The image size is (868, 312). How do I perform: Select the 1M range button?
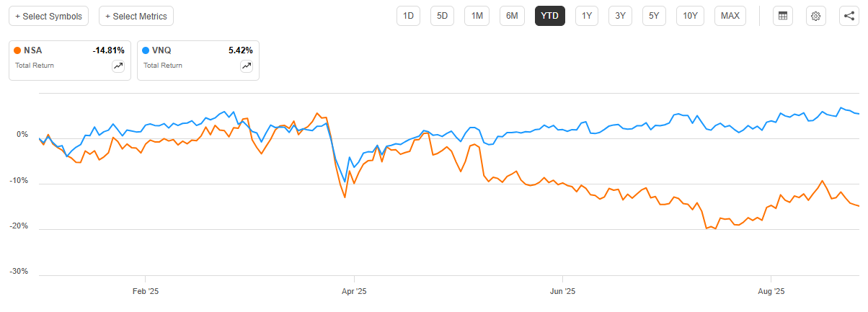[x=477, y=16]
